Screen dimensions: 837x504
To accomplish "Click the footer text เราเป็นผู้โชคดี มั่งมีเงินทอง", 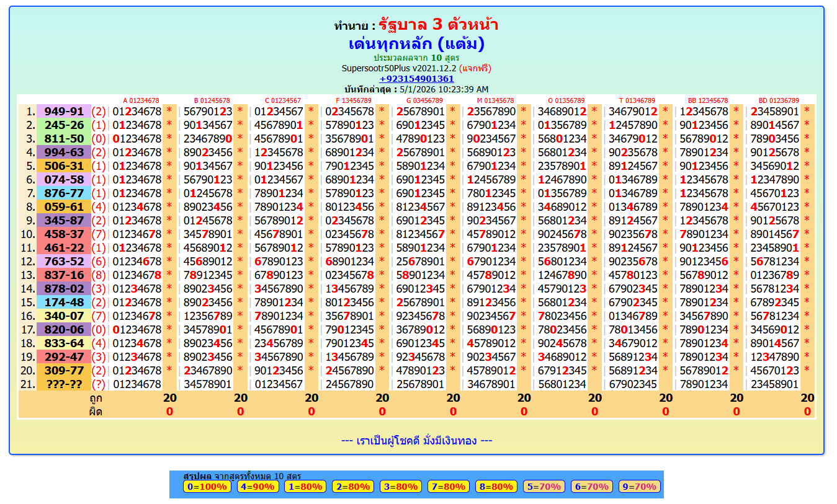I will pyautogui.click(x=417, y=441).
